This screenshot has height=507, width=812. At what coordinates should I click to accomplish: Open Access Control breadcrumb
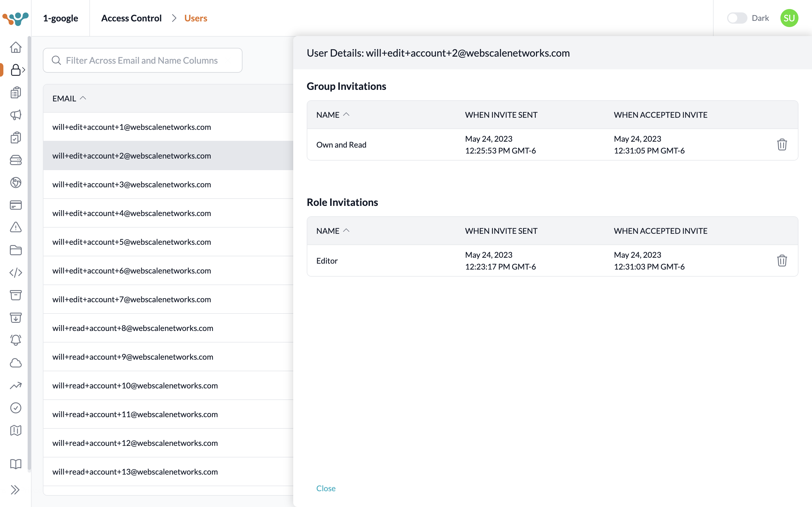[x=131, y=18]
